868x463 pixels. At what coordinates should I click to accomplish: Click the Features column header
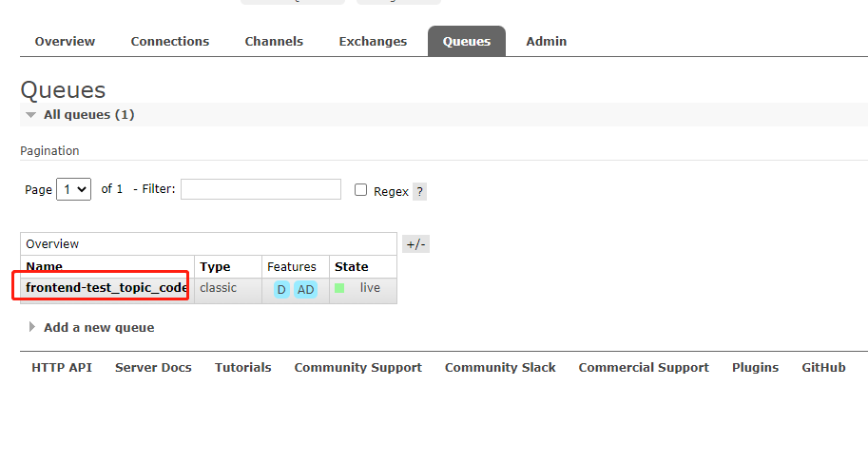pos(292,267)
